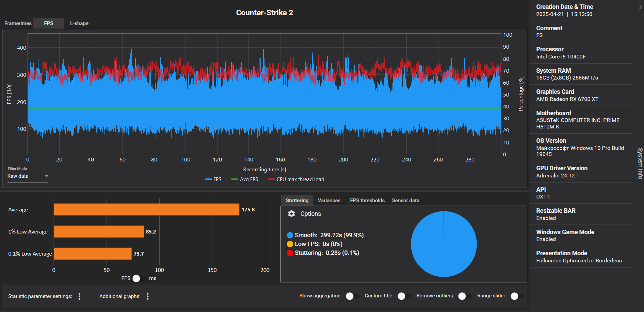Click Windows Game Mode Enabled value
Screen dimensions: 644x312
coord(546,239)
